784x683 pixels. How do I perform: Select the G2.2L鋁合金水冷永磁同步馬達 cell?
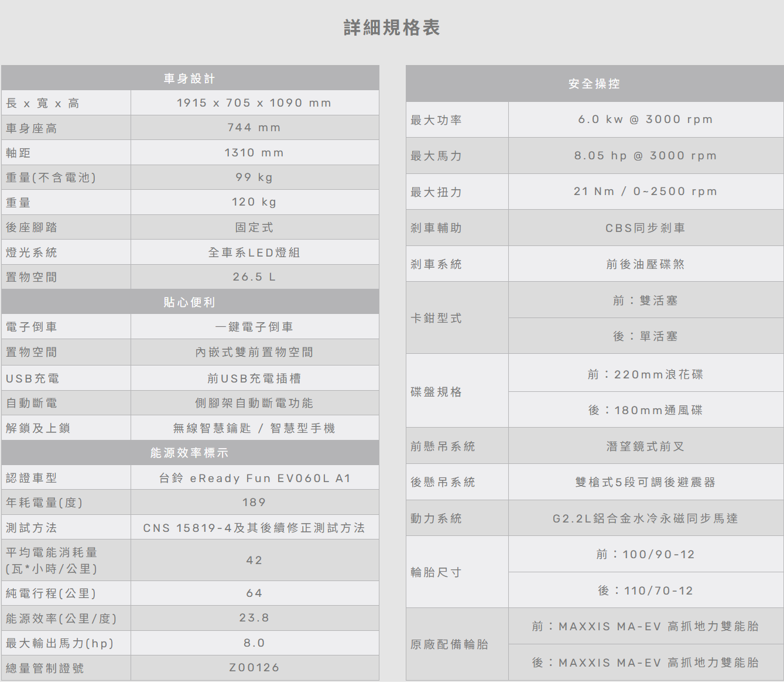[645, 518]
